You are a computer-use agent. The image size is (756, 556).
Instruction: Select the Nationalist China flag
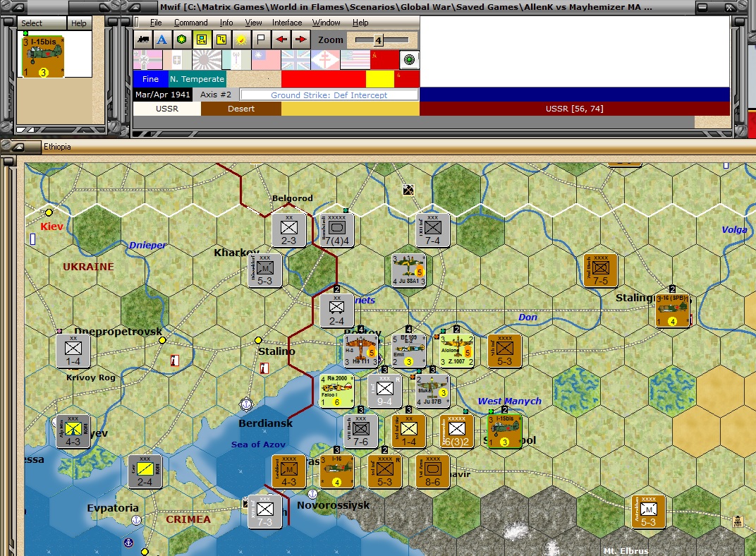tap(266, 60)
